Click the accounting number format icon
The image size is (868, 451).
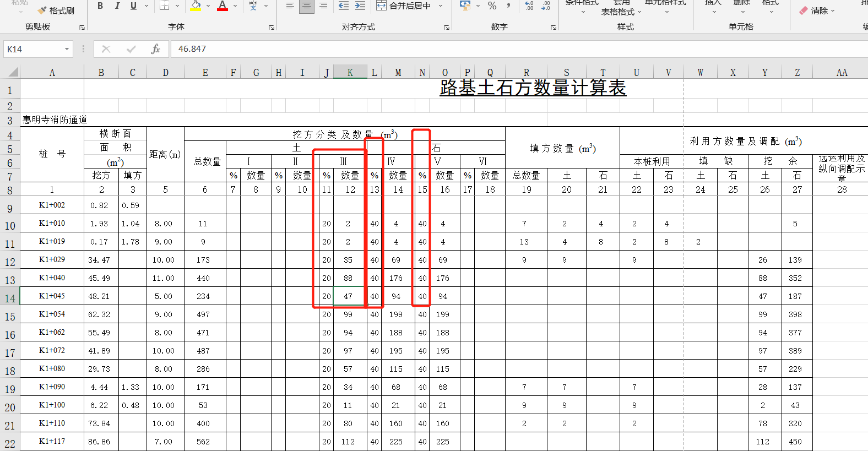tap(465, 6)
